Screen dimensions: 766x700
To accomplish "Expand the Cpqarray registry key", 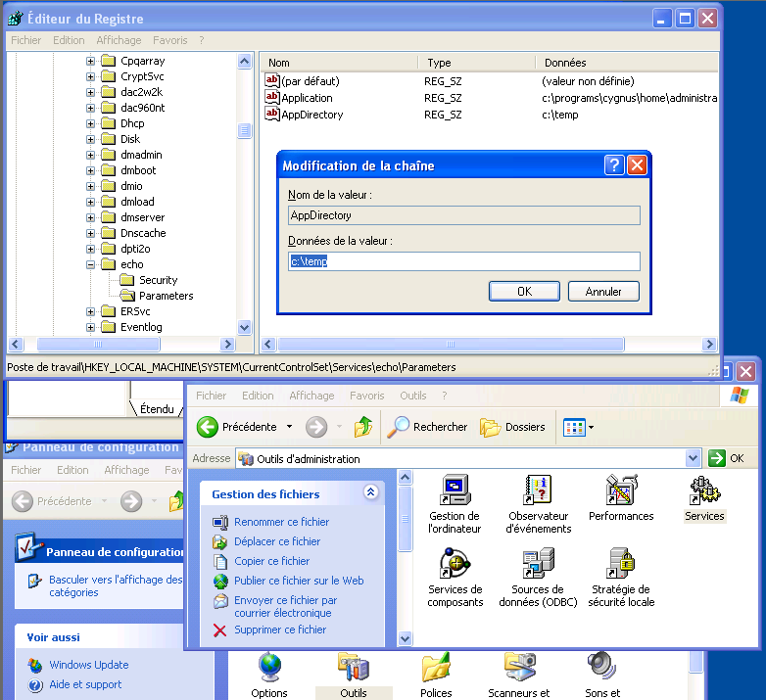I will (90, 61).
